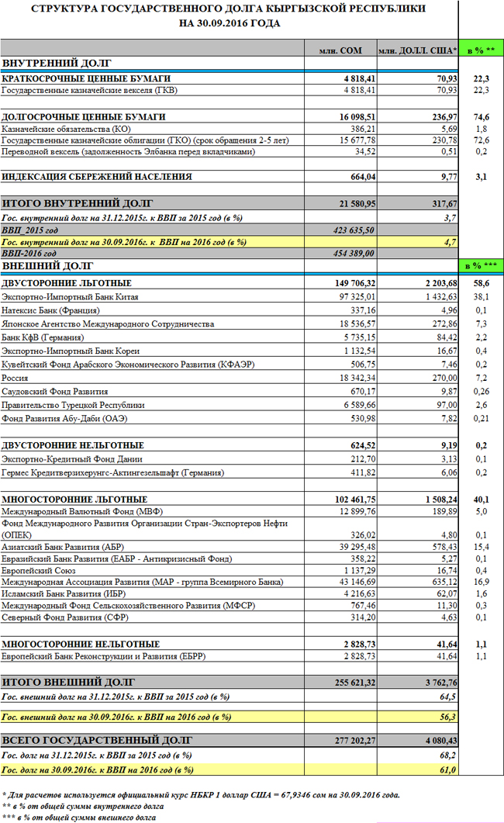Screen dimensions: 504x823
Task: Select the 'ДОЛГОСРОЧНЫЕ ЦЕННЫЕ БУМАГИ' row label
Action: click(84, 116)
